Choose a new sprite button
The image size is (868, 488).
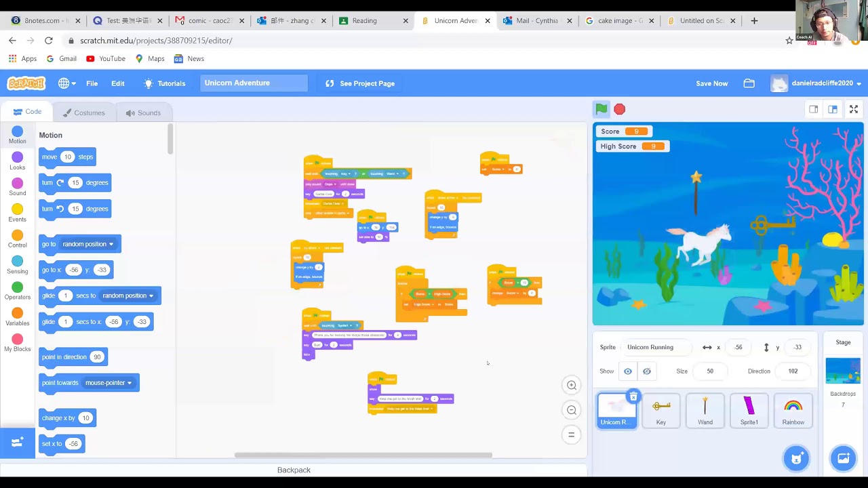797,458
